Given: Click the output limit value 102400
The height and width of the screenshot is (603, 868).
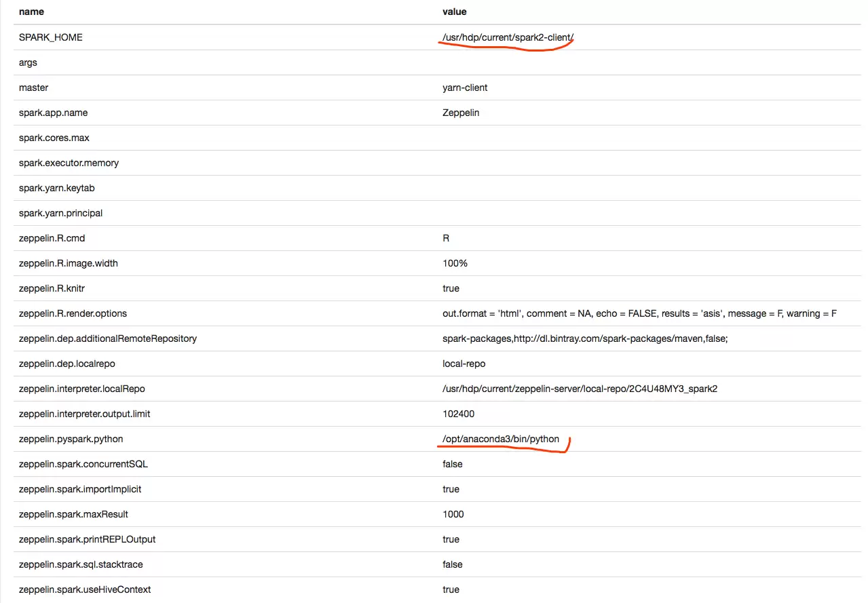Looking at the screenshot, I should [x=459, y=414].
